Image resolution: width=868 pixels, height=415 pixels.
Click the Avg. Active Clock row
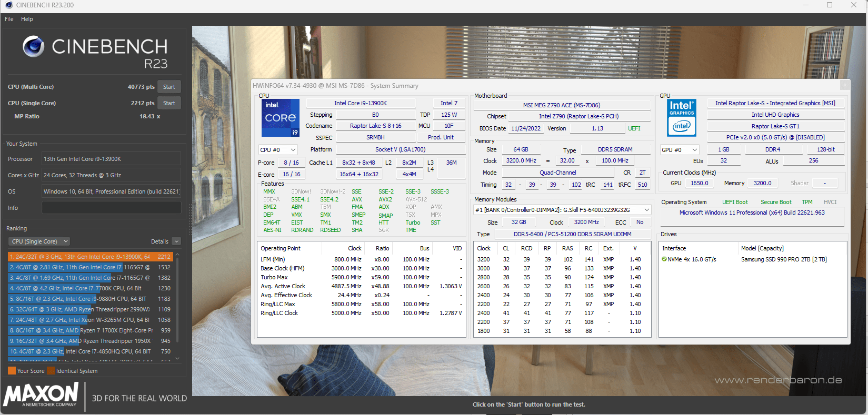click(x=361, y=286)
